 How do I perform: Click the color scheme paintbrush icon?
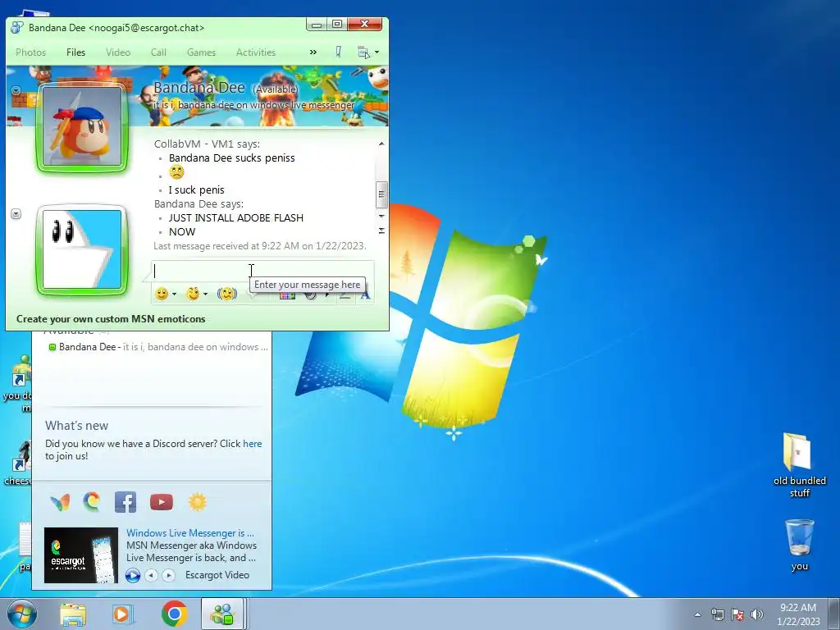coord(339,52)
